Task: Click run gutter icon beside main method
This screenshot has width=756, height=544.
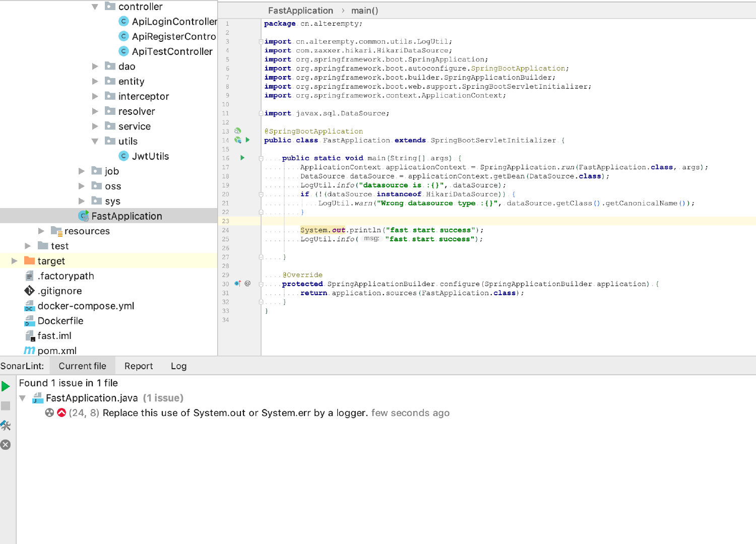Action: coord(242,158)
